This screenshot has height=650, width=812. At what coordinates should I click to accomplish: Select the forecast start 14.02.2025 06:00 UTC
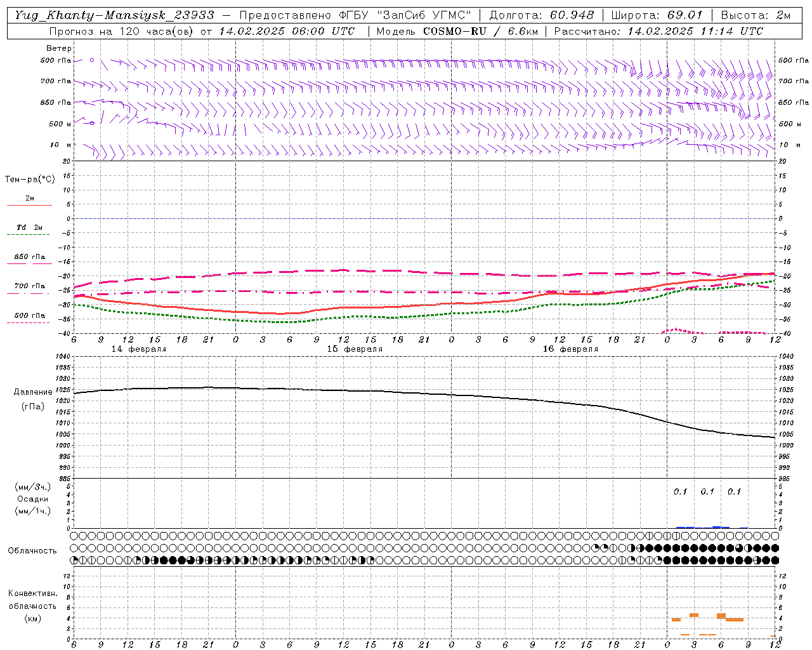tap(287, 31)
